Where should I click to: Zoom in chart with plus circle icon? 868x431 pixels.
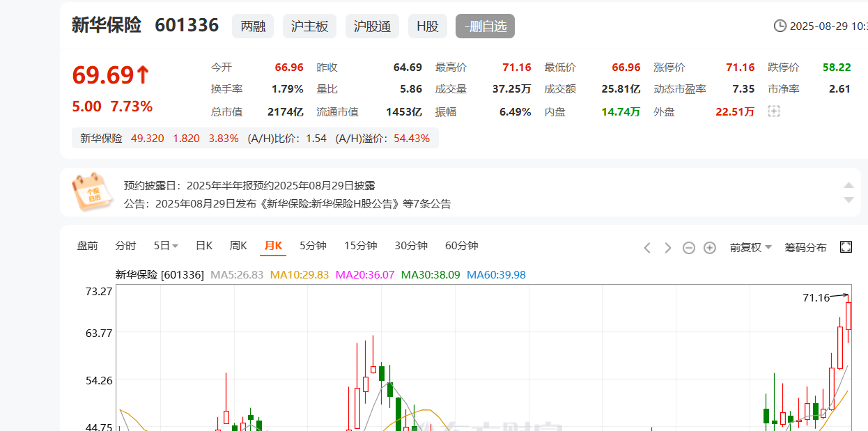click(709, 247)
